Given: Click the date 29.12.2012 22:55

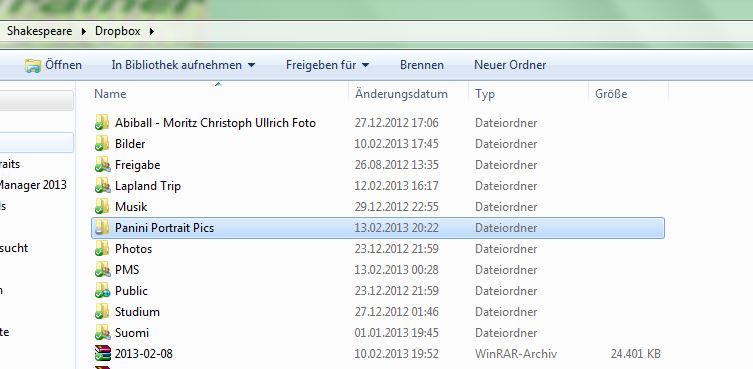Looking at the screenshot, I should click(397, 207).
